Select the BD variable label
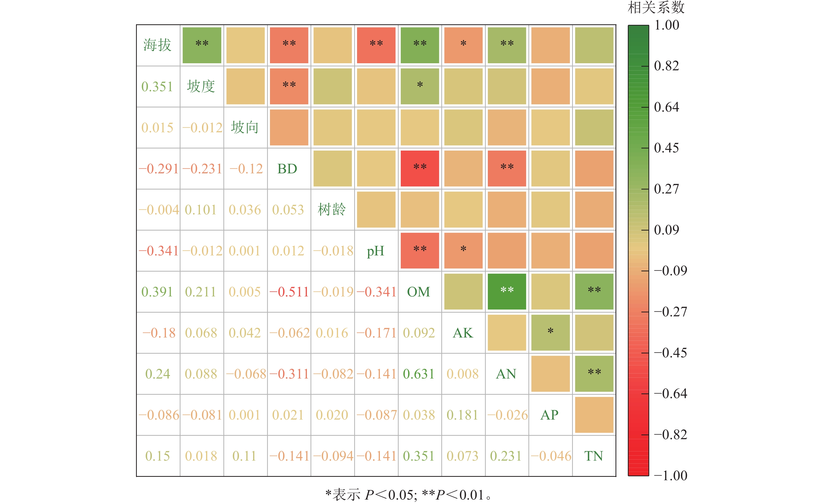824x504 pixels. tap(287, 169)
